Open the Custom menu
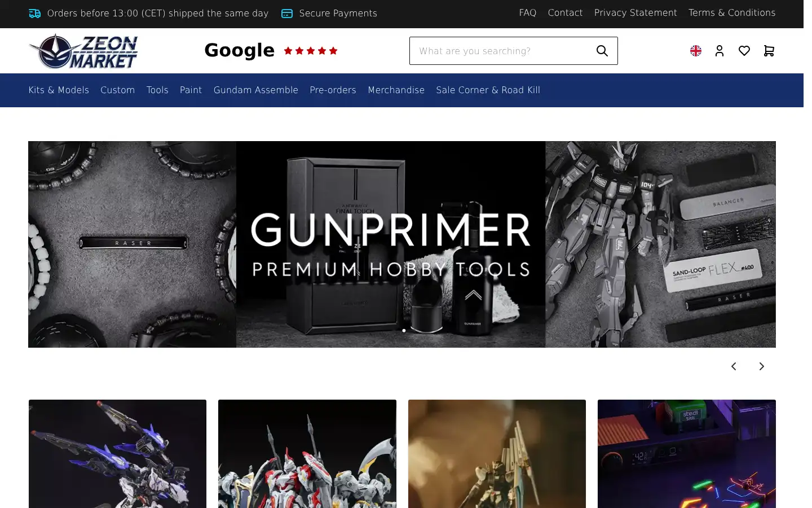The height and width of the screenshot is (508, 812). (117, 90)
